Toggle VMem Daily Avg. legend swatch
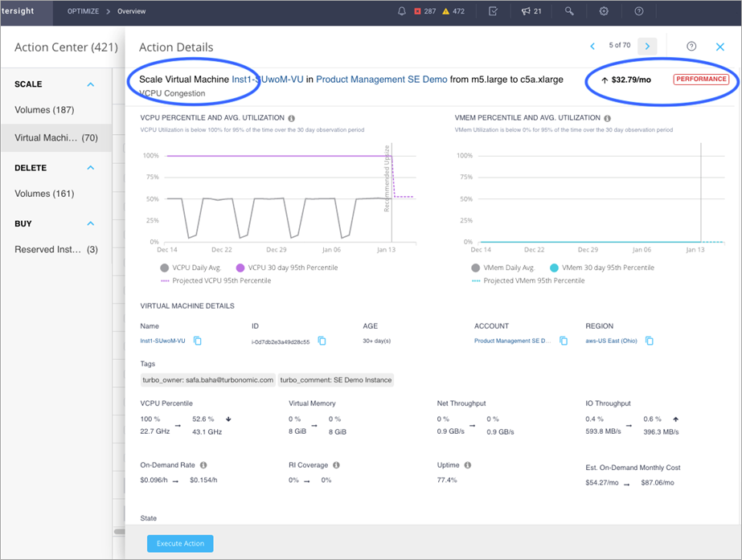Screen dimensions: 742x560 [x=476, y=268]
